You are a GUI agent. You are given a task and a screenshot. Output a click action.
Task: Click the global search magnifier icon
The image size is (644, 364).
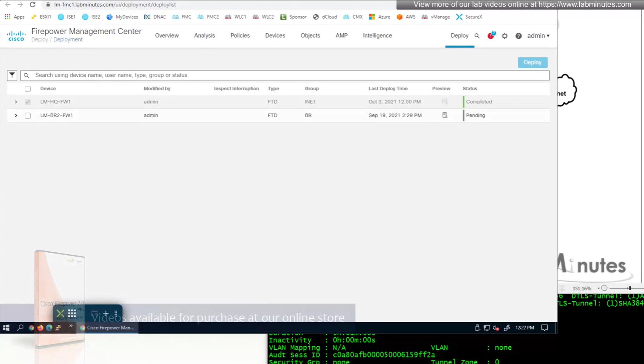(477, 36)
